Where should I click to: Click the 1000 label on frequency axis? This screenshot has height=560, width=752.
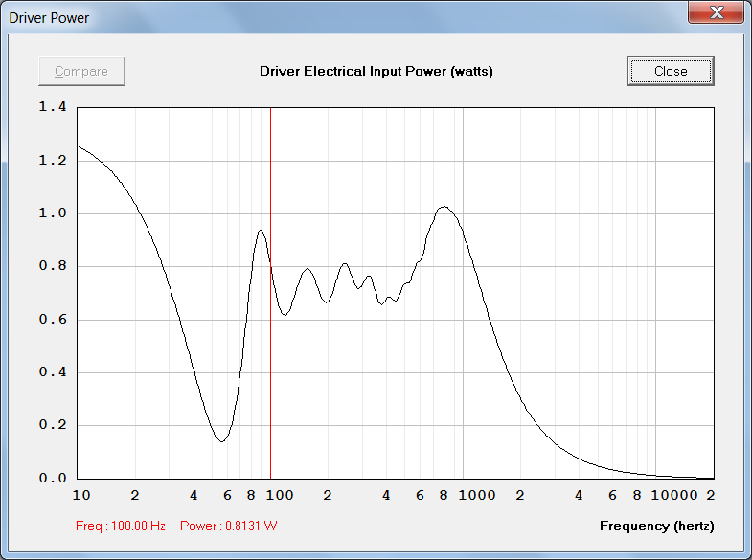point(477,495)
